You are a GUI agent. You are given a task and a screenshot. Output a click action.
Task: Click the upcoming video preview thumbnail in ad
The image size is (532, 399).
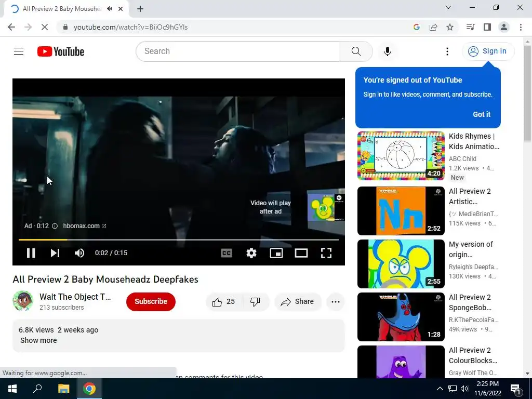click(x=326, y=207)
